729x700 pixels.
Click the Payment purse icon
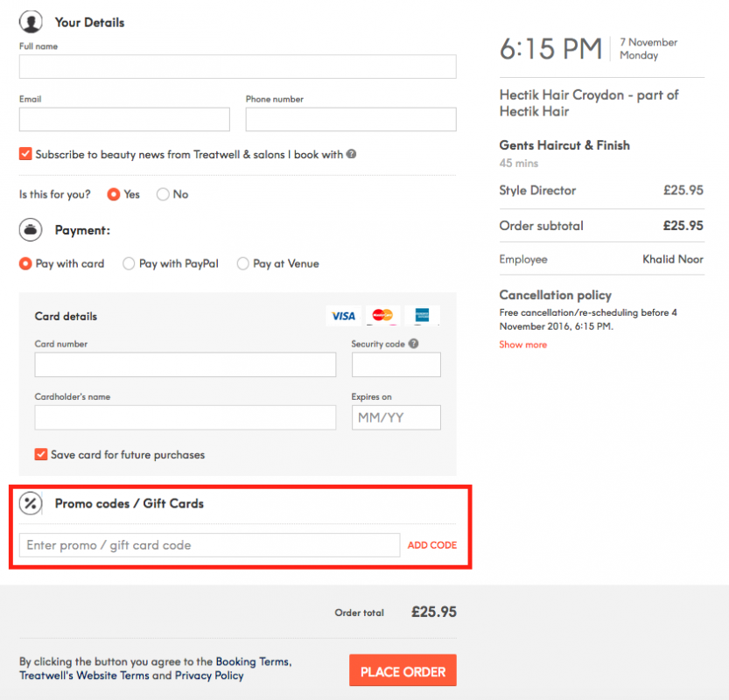click(31, 229)
